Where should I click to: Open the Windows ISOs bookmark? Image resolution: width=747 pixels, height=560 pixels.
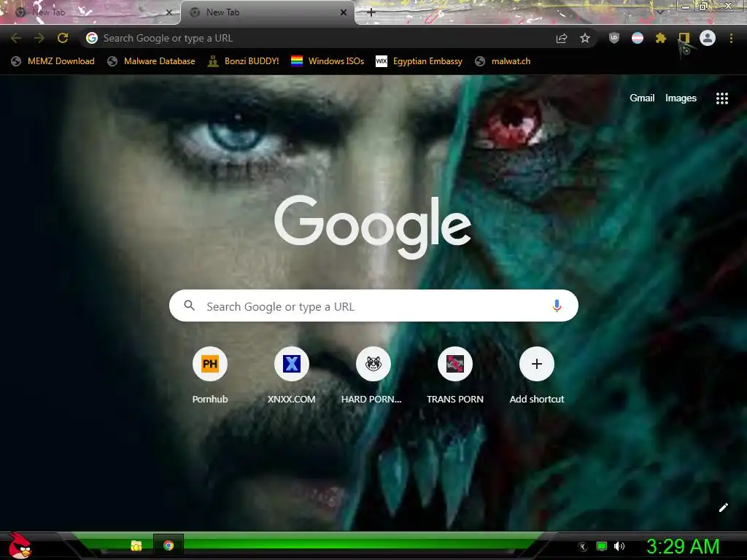coord(328,61)
